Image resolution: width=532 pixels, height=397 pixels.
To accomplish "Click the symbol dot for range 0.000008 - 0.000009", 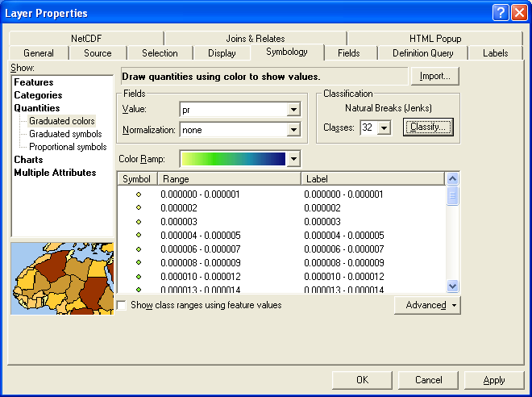I will (x=138, y=262).
